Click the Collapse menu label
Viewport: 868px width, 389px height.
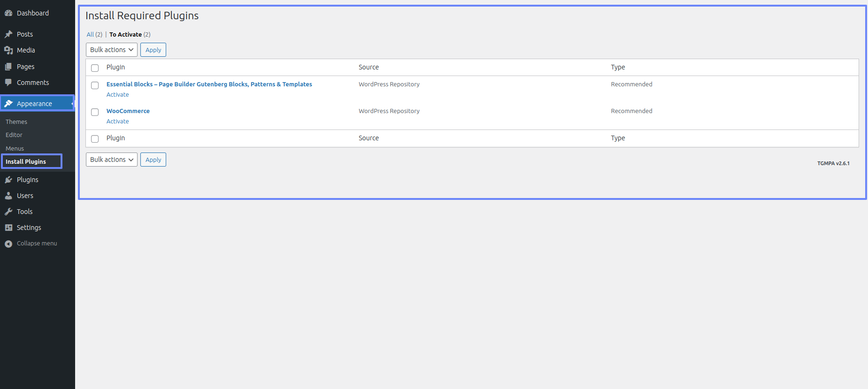click(37, 244)
